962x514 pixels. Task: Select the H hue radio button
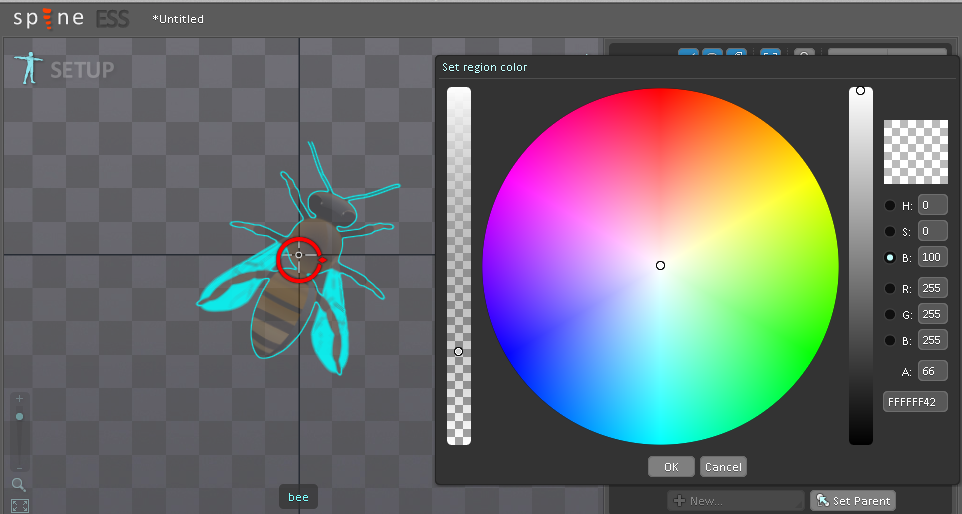890,205
